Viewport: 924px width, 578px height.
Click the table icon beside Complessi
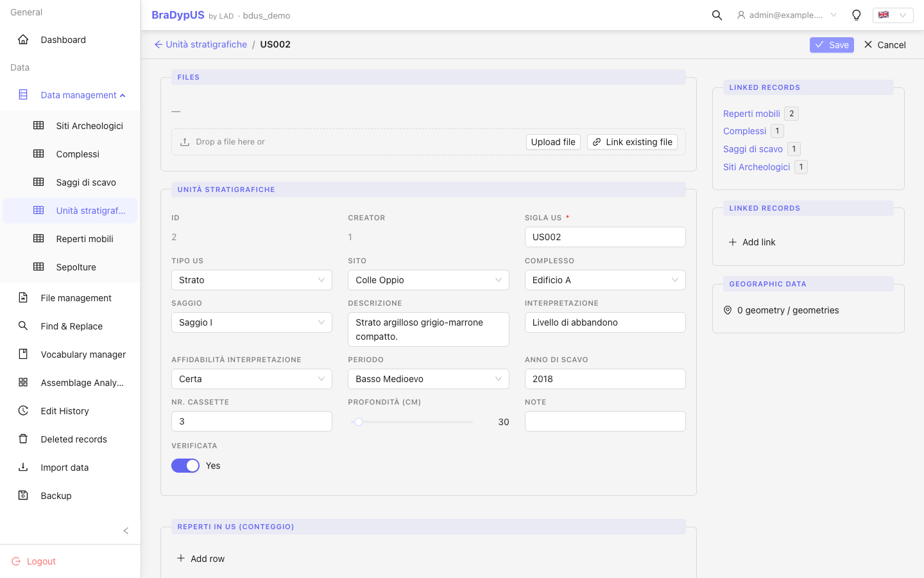[x=38, y=153]
